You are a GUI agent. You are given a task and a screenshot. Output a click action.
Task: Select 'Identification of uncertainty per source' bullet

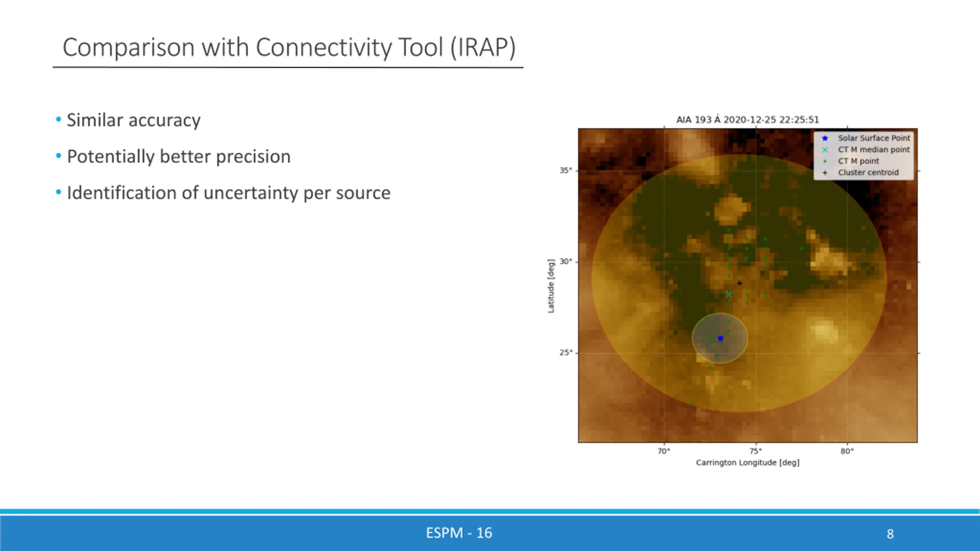[x=229, y=192]
